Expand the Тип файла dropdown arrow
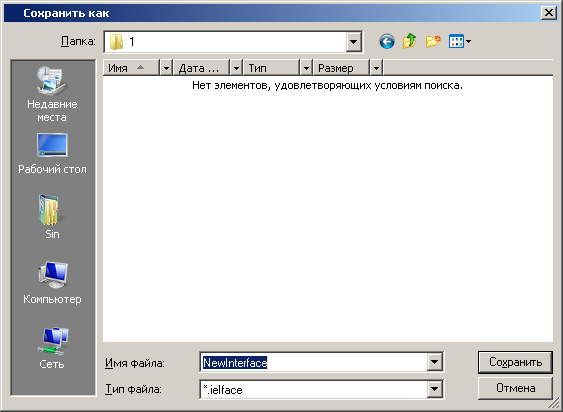Viewport: 563px width, 412px height. [434, 389]
